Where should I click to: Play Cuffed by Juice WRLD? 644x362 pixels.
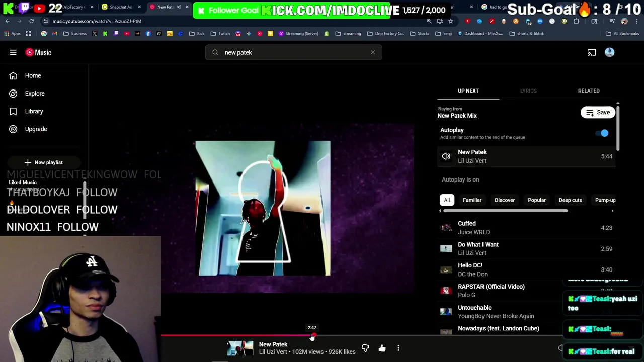click(x=526, y=228)
